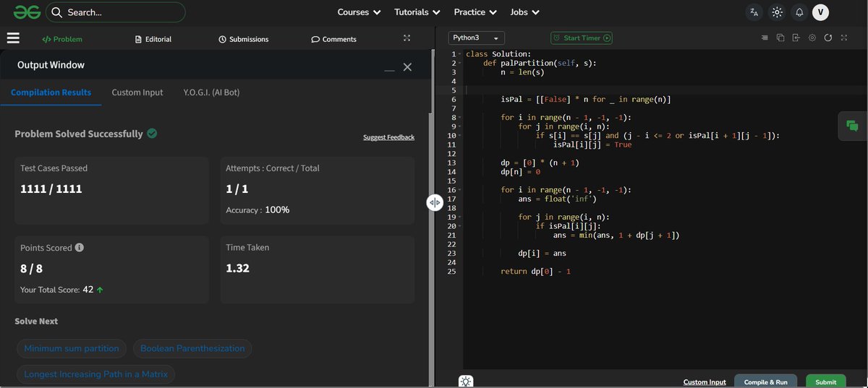Collapse the fold arrow on line 20
This screenshot has width=868, height=388.
[x=459, y=226]
